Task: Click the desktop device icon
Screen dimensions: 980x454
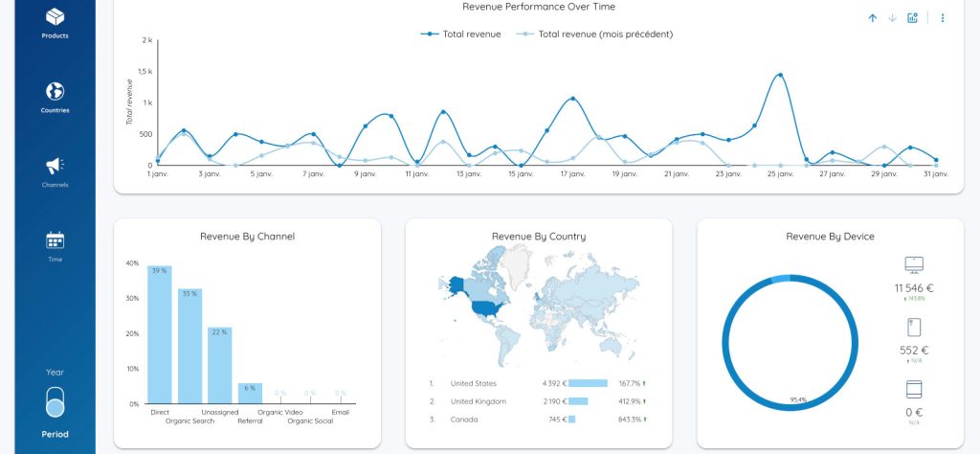Action: 914,264
